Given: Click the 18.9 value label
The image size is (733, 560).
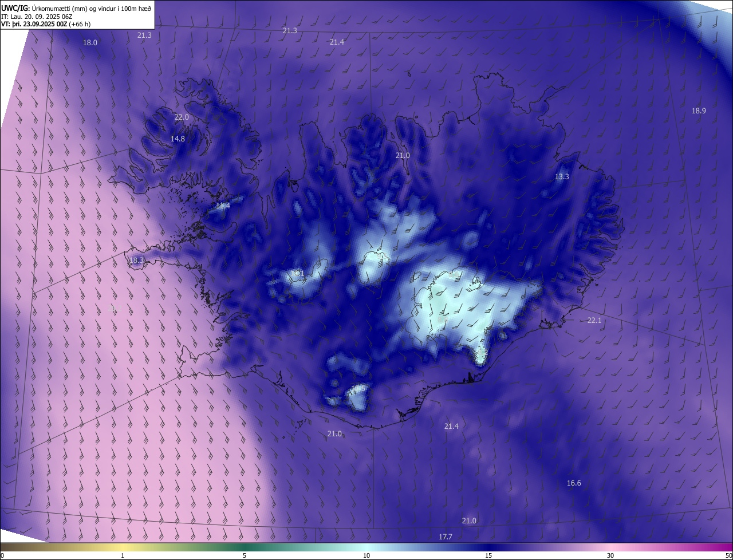Looking at the screenshot, I should click(699, 111).
